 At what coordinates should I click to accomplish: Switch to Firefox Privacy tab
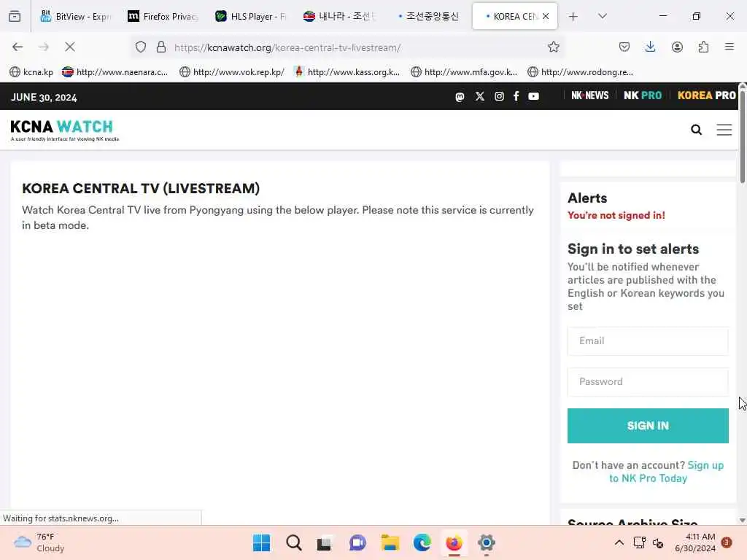(x=163, y=17)
